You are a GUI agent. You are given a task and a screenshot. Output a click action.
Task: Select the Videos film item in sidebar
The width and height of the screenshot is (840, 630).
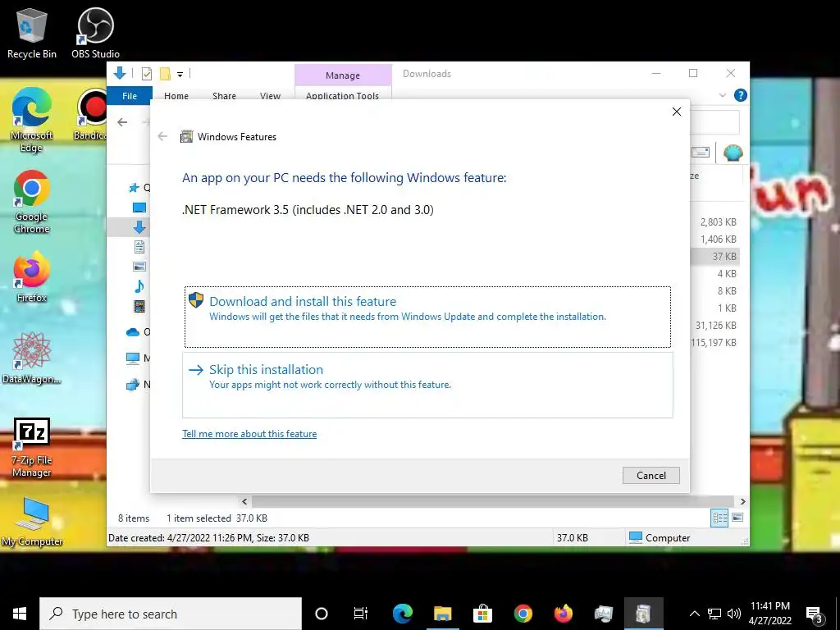(139, 306)
